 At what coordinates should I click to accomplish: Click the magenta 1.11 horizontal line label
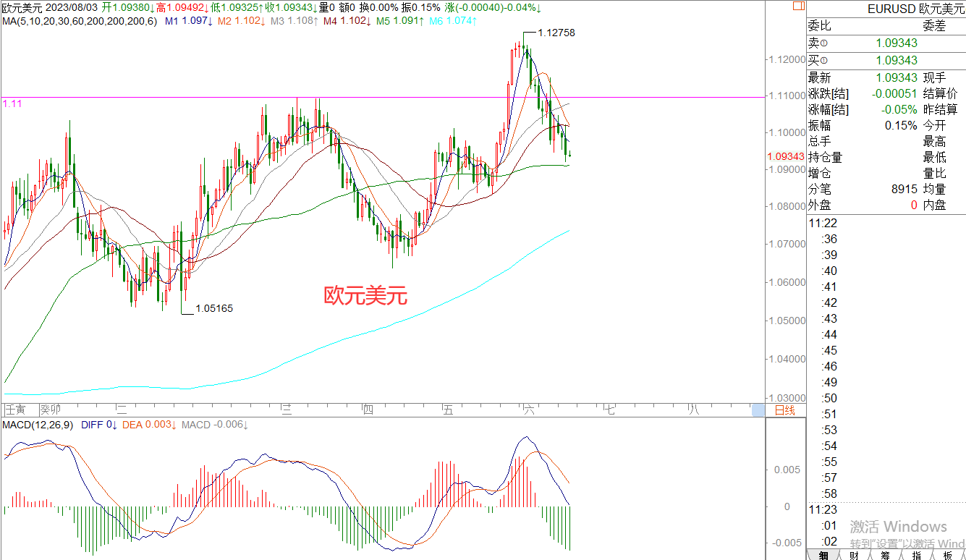click(12, 104)
